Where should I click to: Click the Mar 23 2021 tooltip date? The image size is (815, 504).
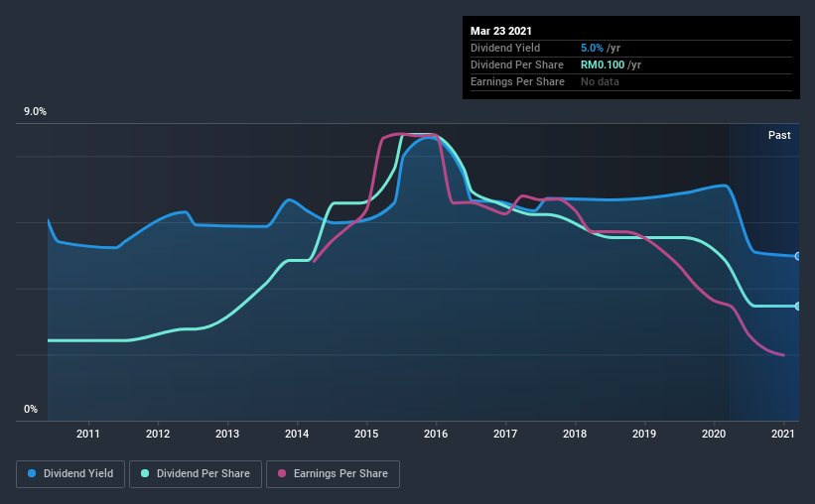501,31
